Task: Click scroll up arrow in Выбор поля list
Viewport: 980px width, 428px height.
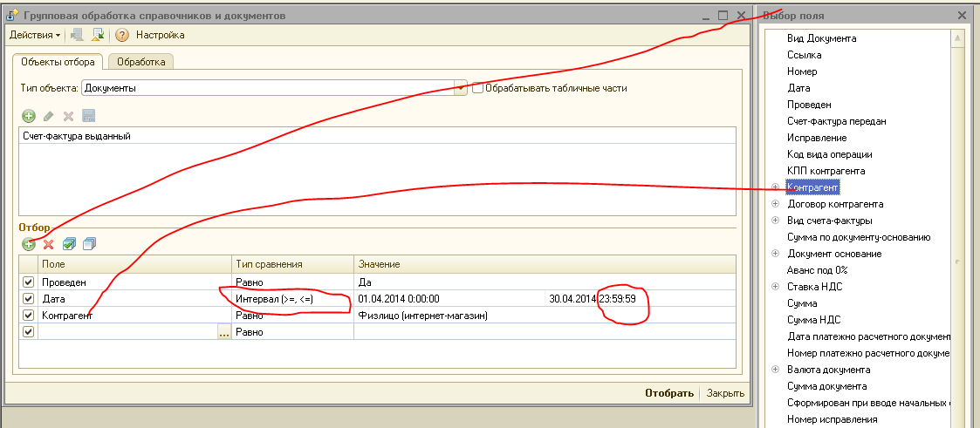Action: point(958,38)
